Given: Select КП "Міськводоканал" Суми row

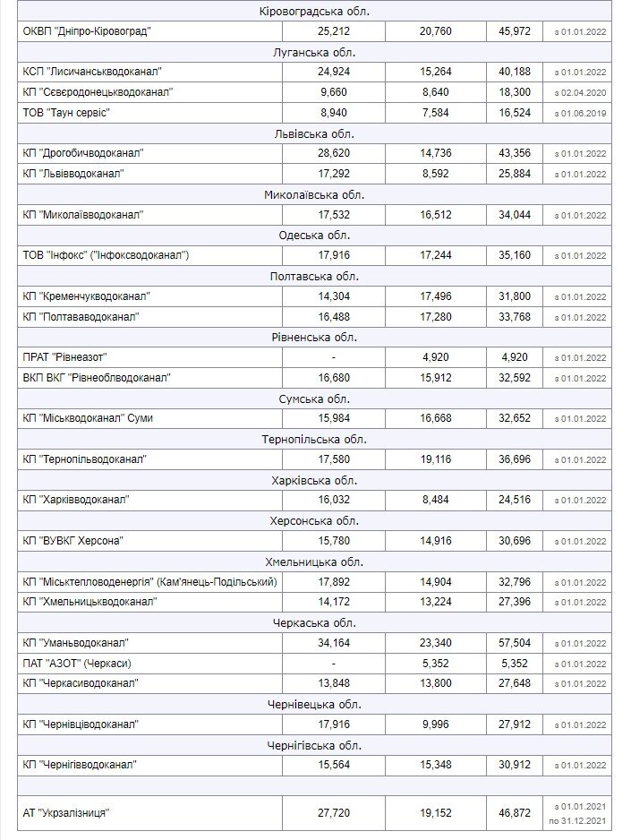Looking at the screenshot, I should click(94, 417).
